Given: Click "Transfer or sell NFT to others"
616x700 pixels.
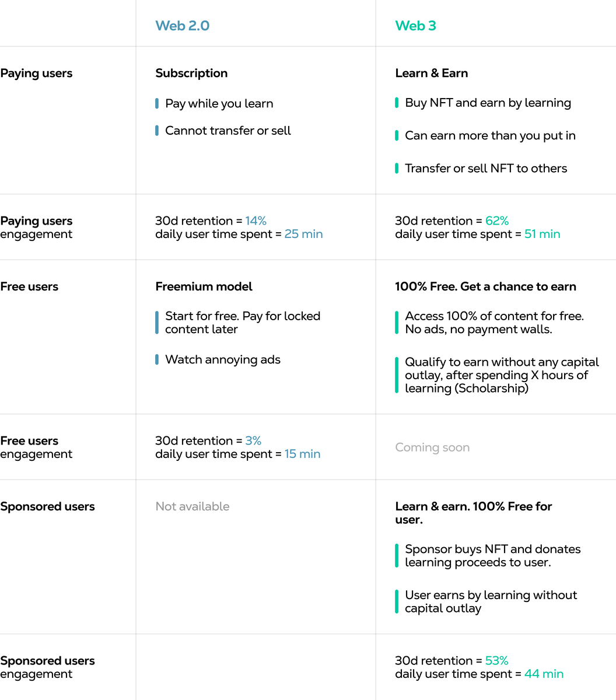Looking at the screenshot, I should [x=485, y=168].
